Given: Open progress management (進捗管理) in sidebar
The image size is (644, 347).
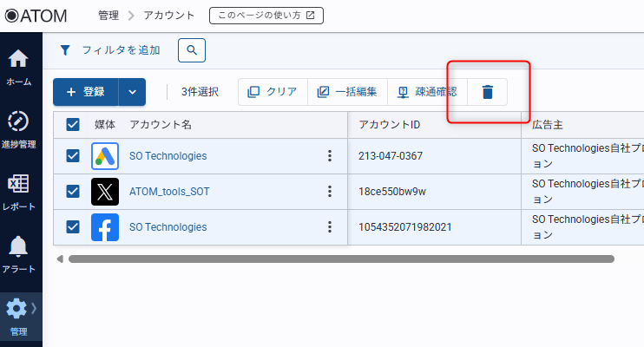Looking at the screenshot, I should [18, 128].
